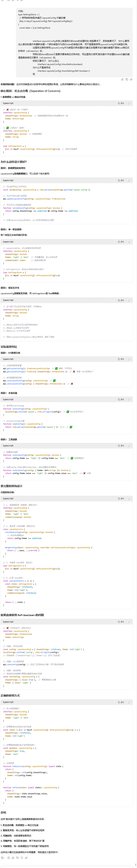The height and width of the screenshot is (868, 137).
Task: Click the line LayoutsConfig是框架无关的
Action: click(30, 293)
